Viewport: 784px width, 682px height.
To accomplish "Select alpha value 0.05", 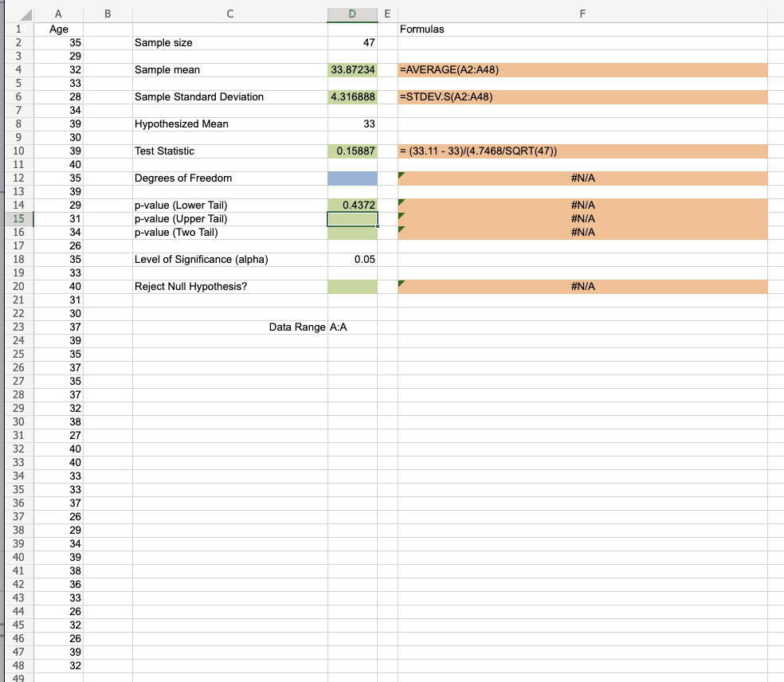I will pos(352,259).
